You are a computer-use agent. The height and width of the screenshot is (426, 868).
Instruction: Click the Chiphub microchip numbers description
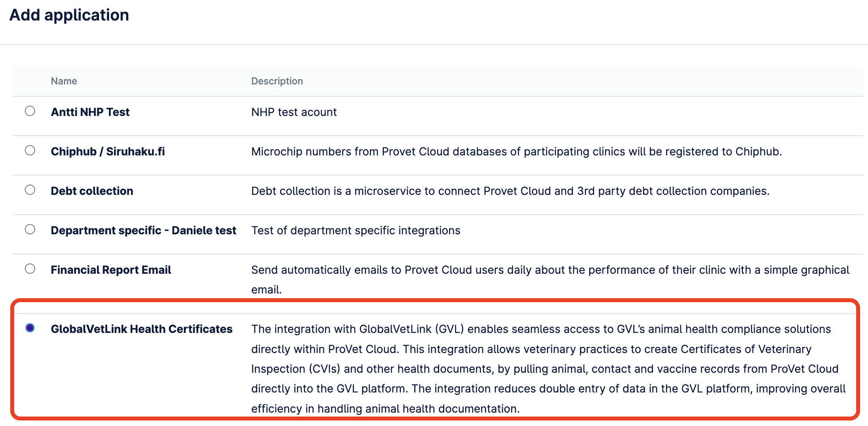516,151
